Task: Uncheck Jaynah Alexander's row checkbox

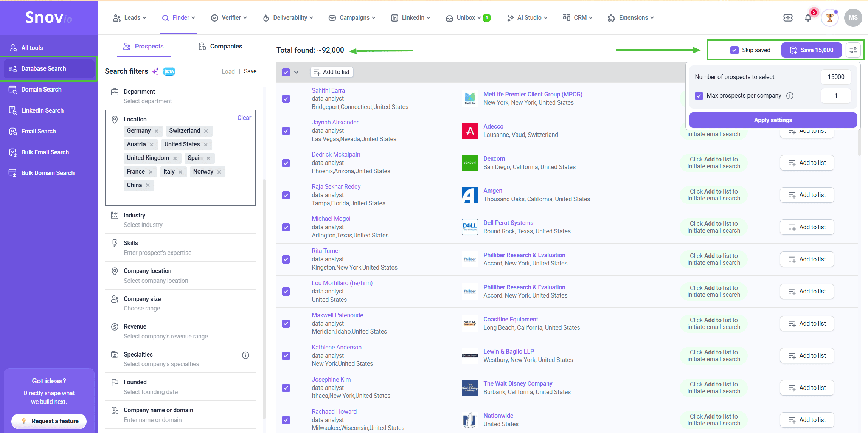Action: (286, 131)
